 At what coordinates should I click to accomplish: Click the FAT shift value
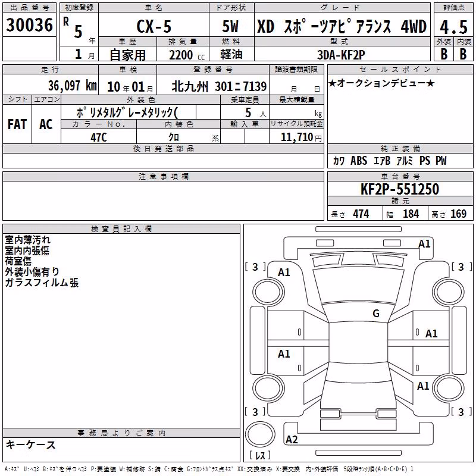click(17, 124)
